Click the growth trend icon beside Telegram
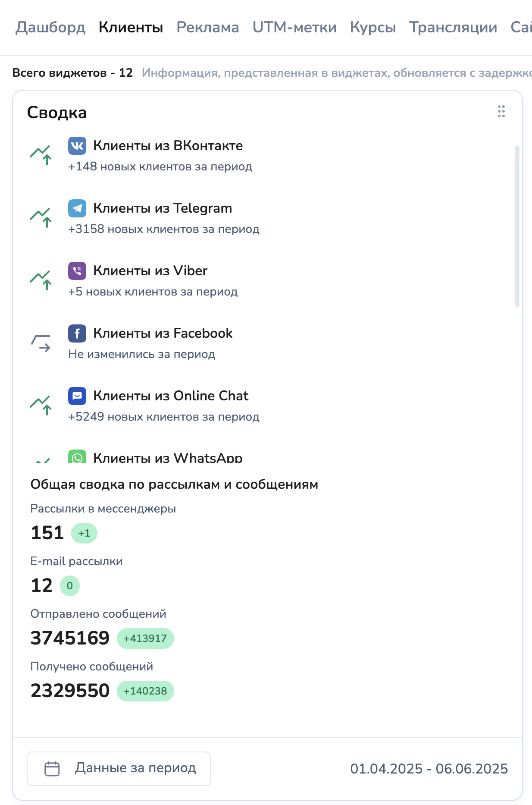 [x=41, y=217]
